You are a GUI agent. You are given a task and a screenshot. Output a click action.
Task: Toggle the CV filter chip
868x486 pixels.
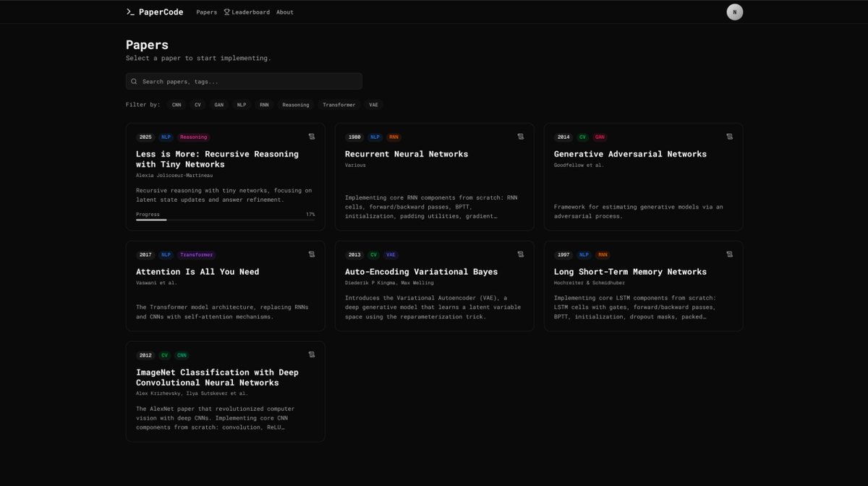tap(197, 105)
